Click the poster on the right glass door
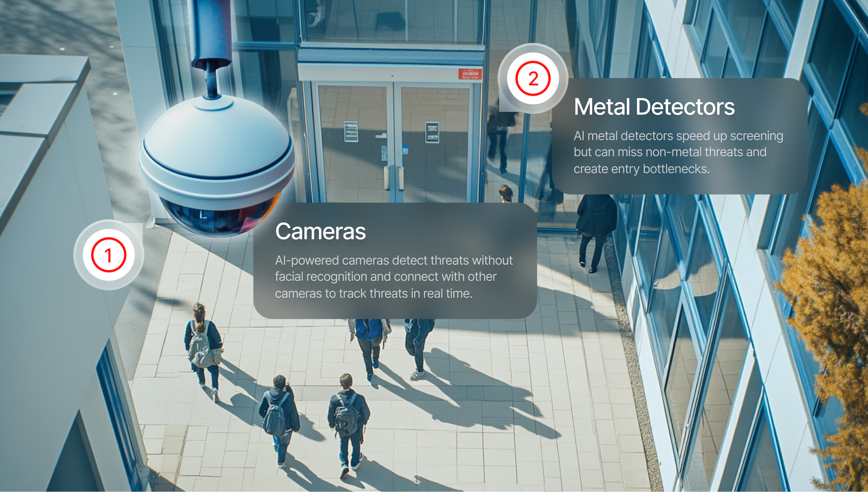The image size is (868, 492). tap(432, 132)
